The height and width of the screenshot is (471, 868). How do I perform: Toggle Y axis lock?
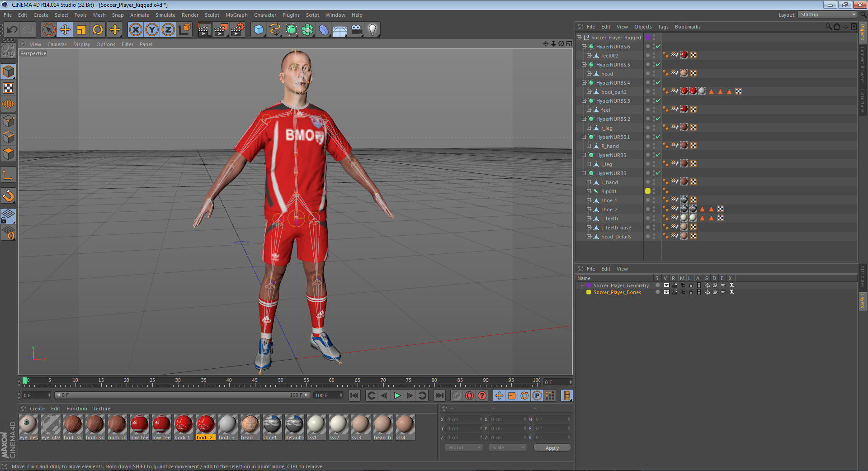click(152, 30)
